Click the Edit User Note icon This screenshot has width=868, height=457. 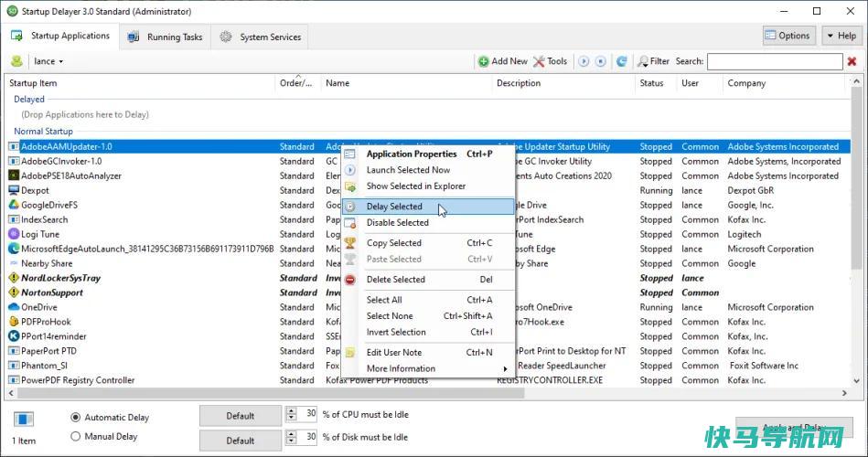pos(350,353)
